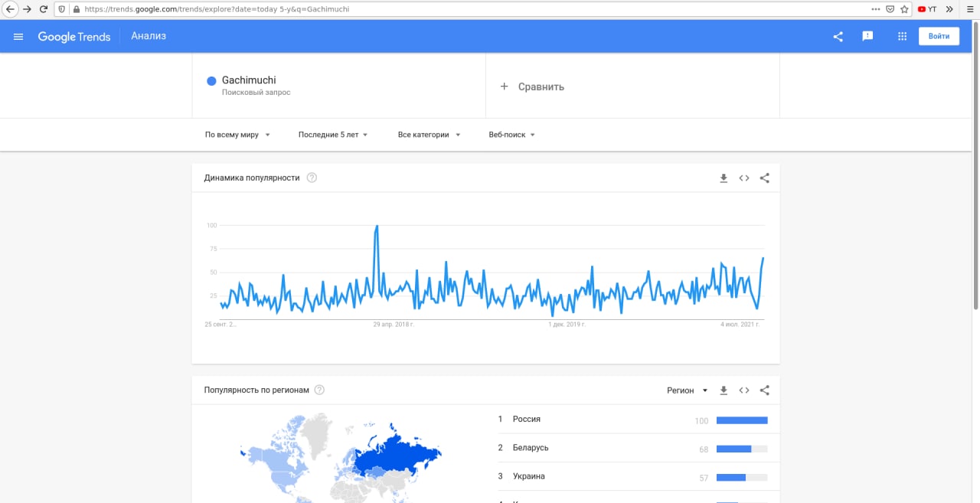
Task: Open the По всему миру region dropdown
Action: tap(237, 135)
